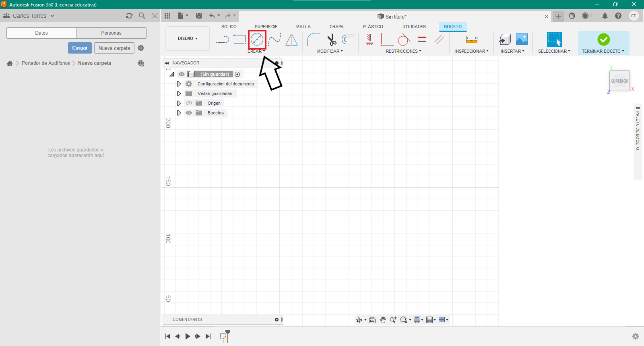Open the notifications bell

click(x=605, y=16)
